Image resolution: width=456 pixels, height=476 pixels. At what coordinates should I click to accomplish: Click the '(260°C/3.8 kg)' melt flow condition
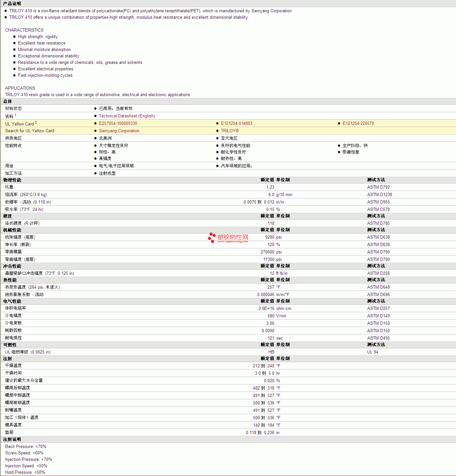34,195
